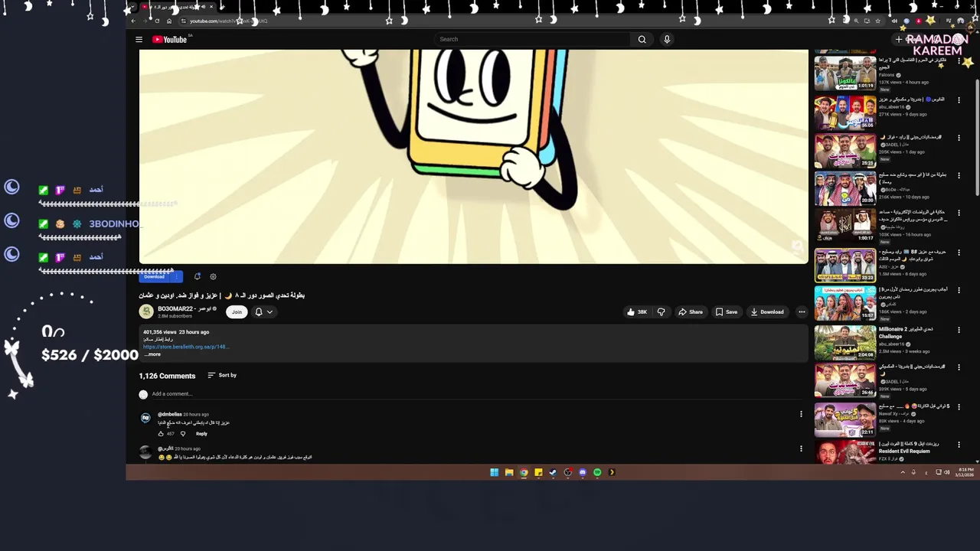Open dropdown arrow on blue Download button
This screenshot has width=980, height=551.
(x=178, y=276)
